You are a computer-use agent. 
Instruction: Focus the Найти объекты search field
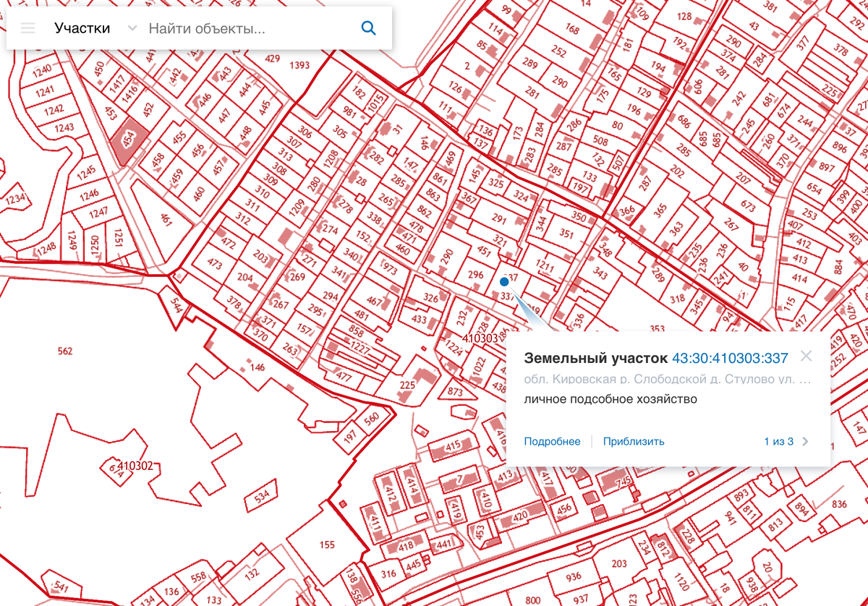(x=246, y=28)
